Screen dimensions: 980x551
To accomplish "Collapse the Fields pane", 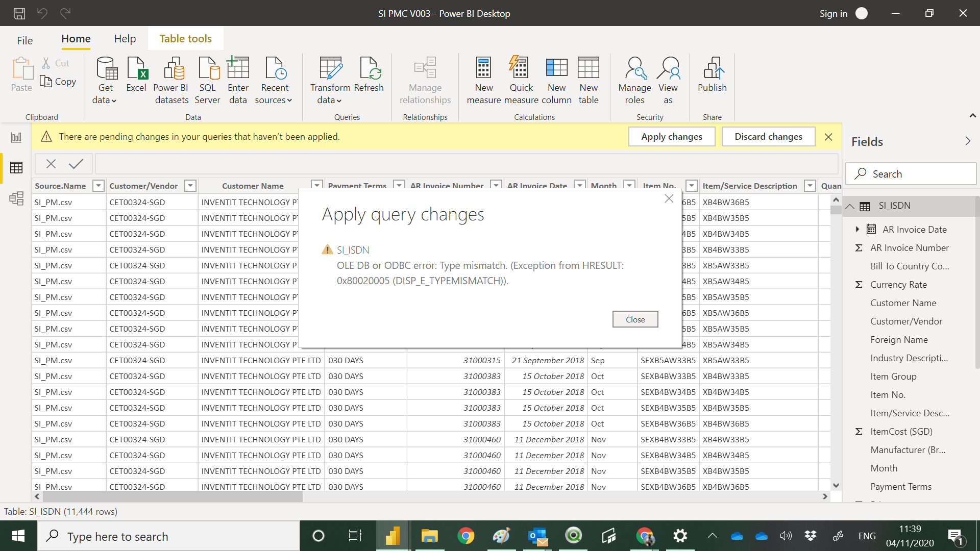I will click(x=968, y=141).
